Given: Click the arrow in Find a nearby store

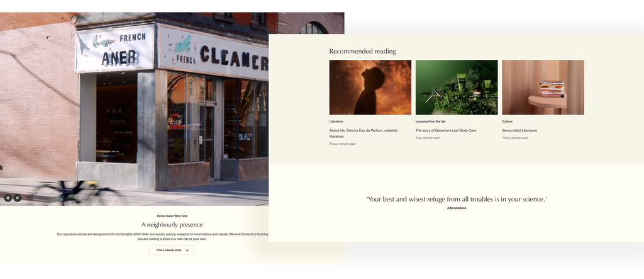Looking at the screenshot, I should 186,250.
